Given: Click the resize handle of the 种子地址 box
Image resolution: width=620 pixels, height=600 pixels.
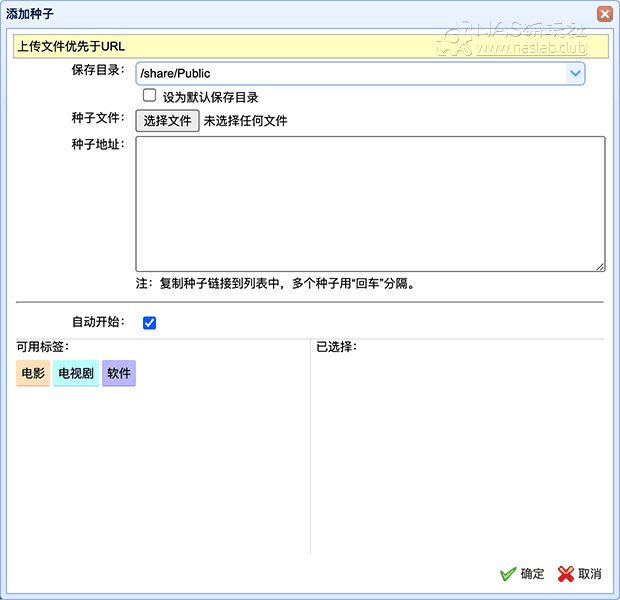Looking at the screenshot, I should [600, 266].
